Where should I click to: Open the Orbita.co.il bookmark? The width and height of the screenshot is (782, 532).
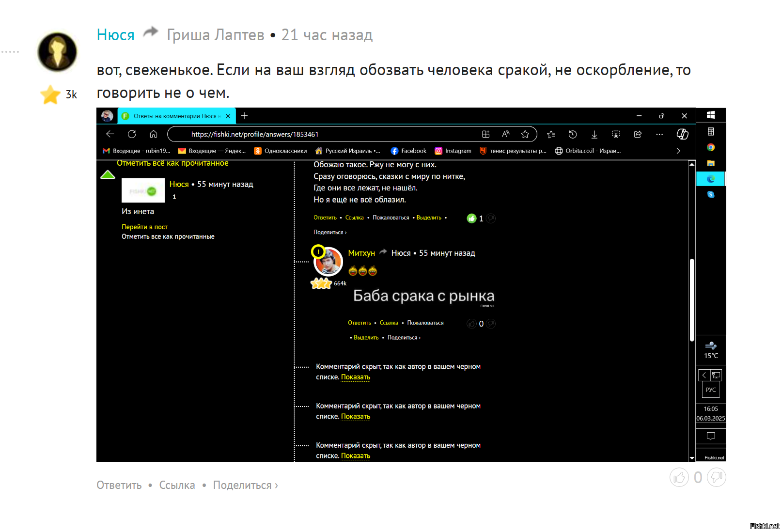point(588,151)
